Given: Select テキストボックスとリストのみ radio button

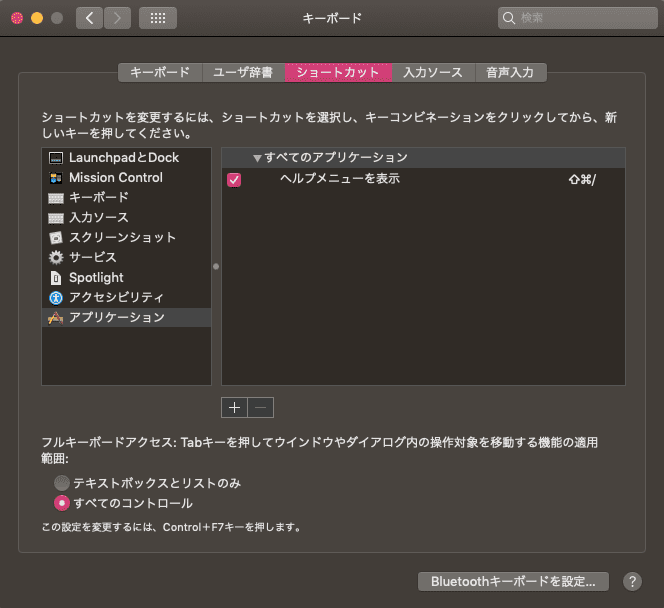Looking at the screenshot, I should [62, 483].
